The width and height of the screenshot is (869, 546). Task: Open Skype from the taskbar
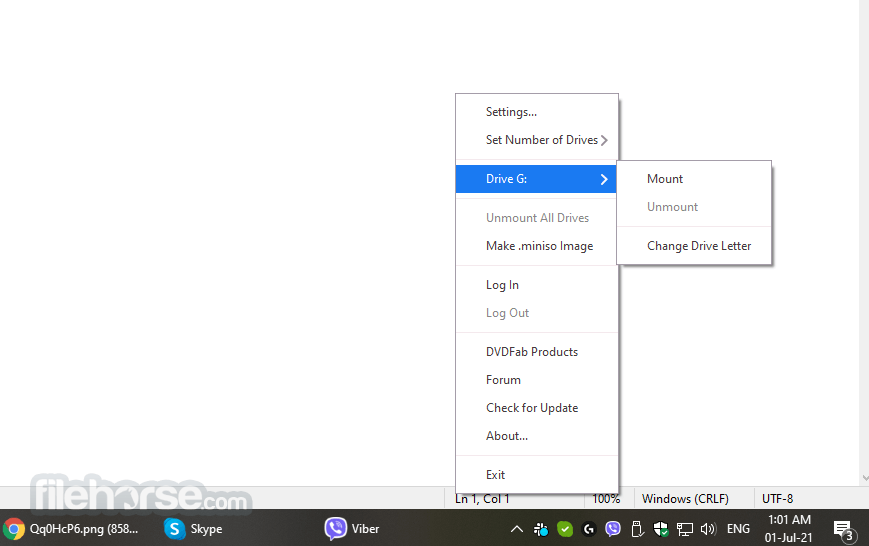[x=194, y=529]
